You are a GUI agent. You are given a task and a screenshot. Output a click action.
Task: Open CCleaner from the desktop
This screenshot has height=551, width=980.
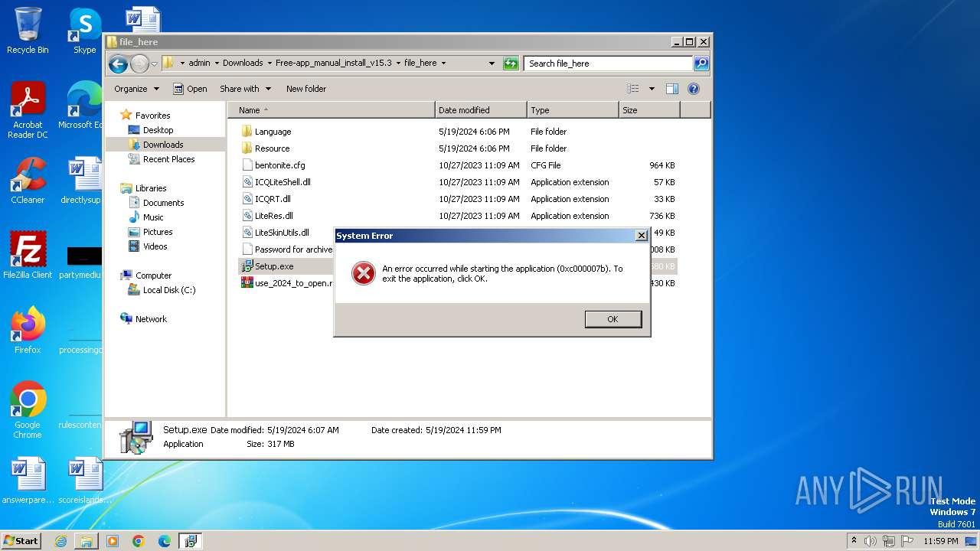pyautogui.click(x=28, y=181)
